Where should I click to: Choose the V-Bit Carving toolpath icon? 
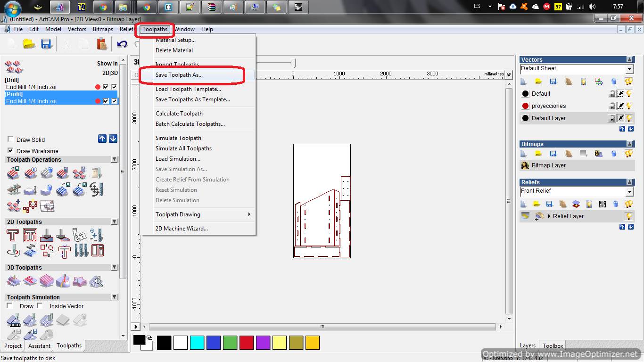[47, 235]
